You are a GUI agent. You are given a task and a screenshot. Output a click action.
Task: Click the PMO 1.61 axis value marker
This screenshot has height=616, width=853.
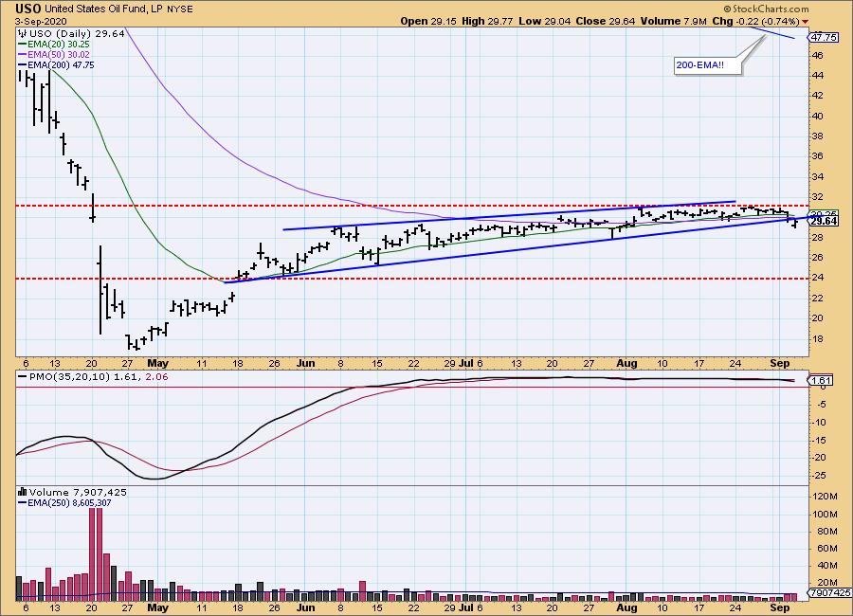click(822, 380)
